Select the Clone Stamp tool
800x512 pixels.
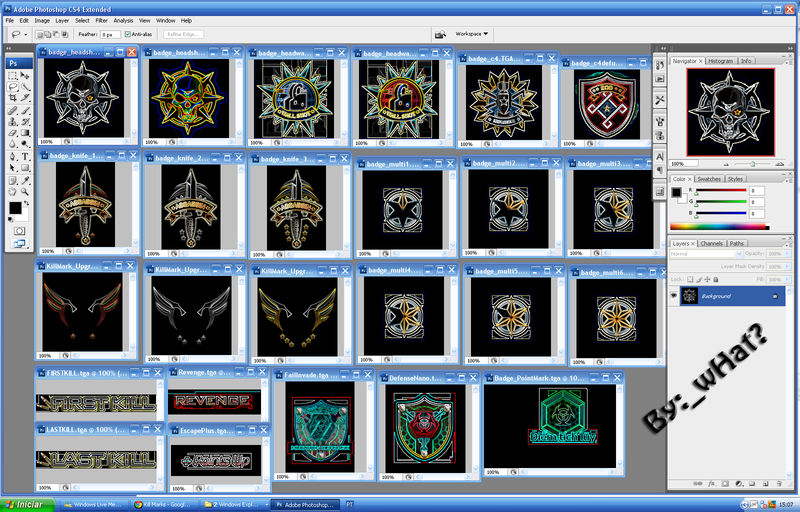[13, 121]
